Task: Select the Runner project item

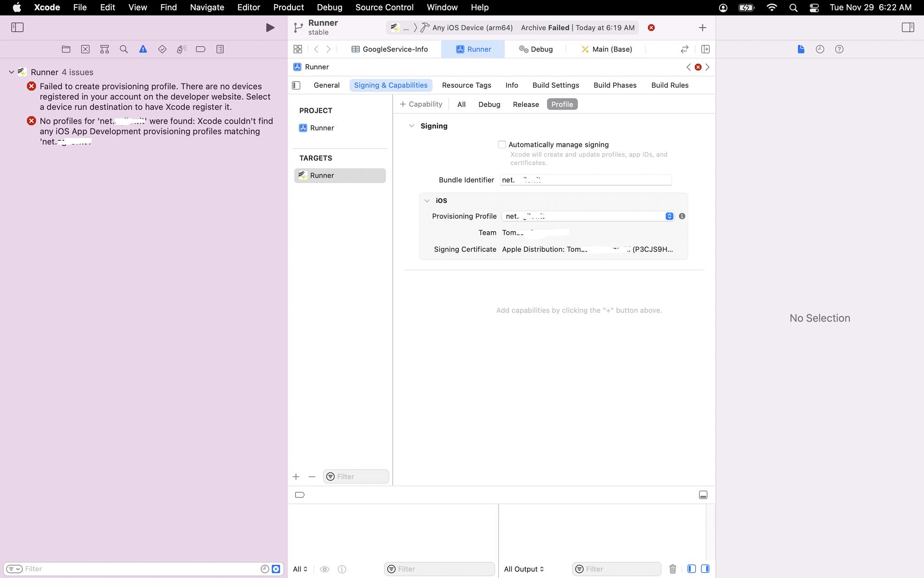Action: (340, 128)
